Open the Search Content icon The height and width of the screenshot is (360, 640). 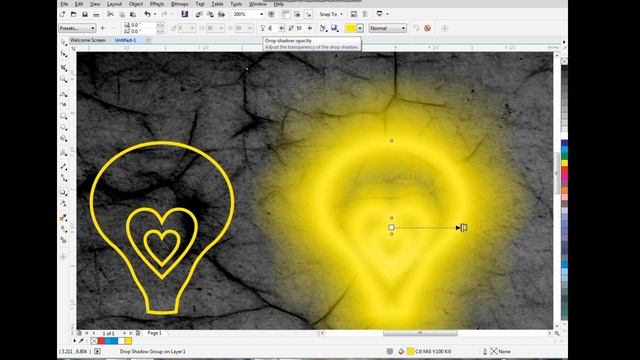[184, 14]
